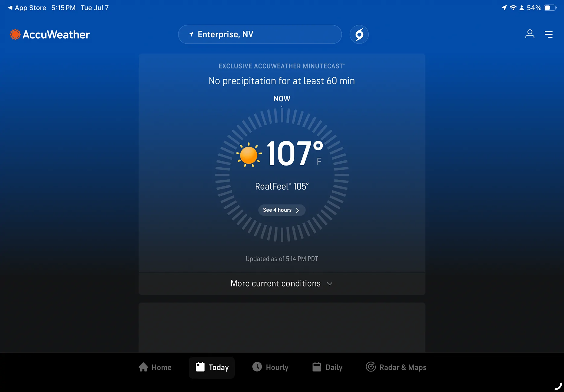This screenshot has height=392, width=564.
Task: Expand More current conditions
Action: pyautogui.click(x=282, y=284)
